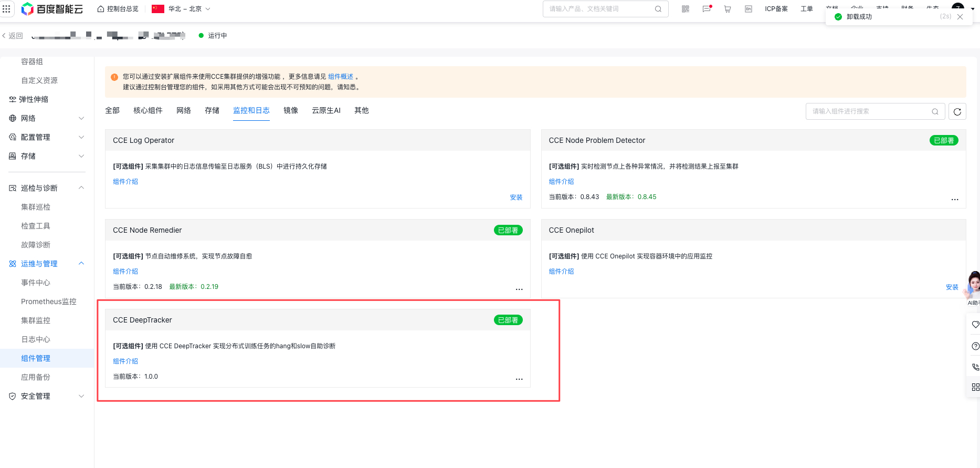
Task: Open the 组件概述 link in notice
Action: point(340,77)
